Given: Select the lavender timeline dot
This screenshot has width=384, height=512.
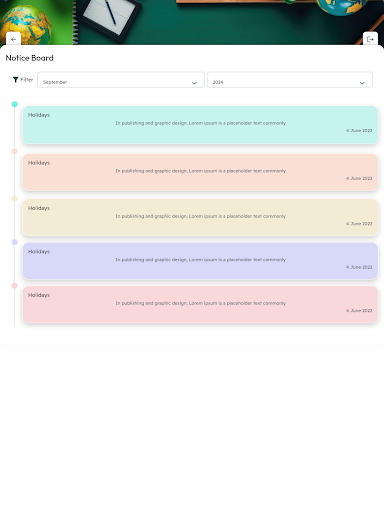Looking at the screenshot, I should click(x=15, y=242).
